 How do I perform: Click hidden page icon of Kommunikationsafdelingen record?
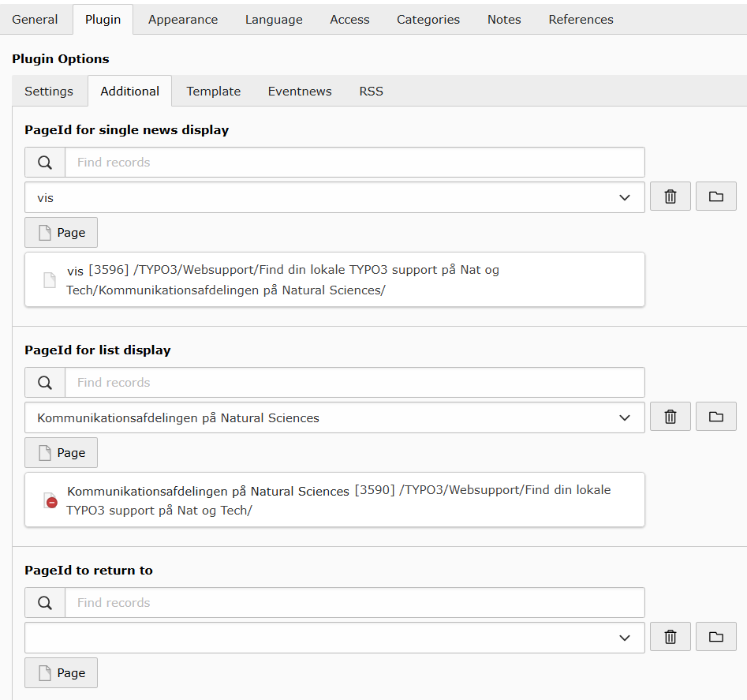pos(50,500)
